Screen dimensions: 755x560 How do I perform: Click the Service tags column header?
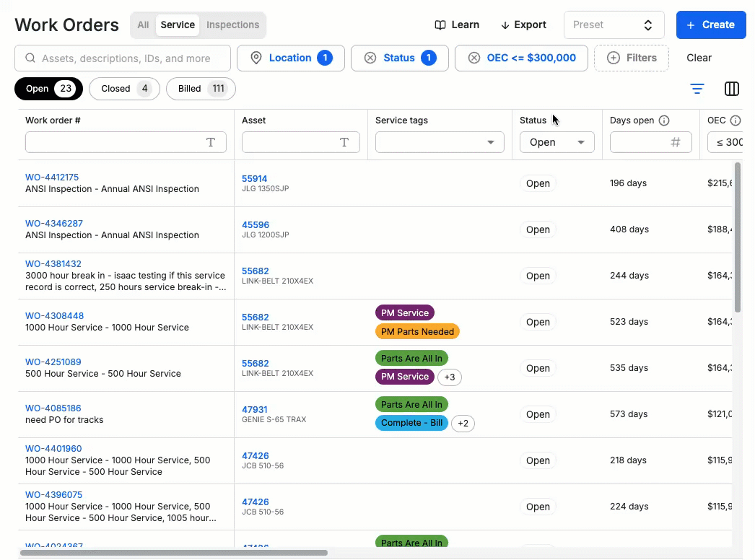401,121
